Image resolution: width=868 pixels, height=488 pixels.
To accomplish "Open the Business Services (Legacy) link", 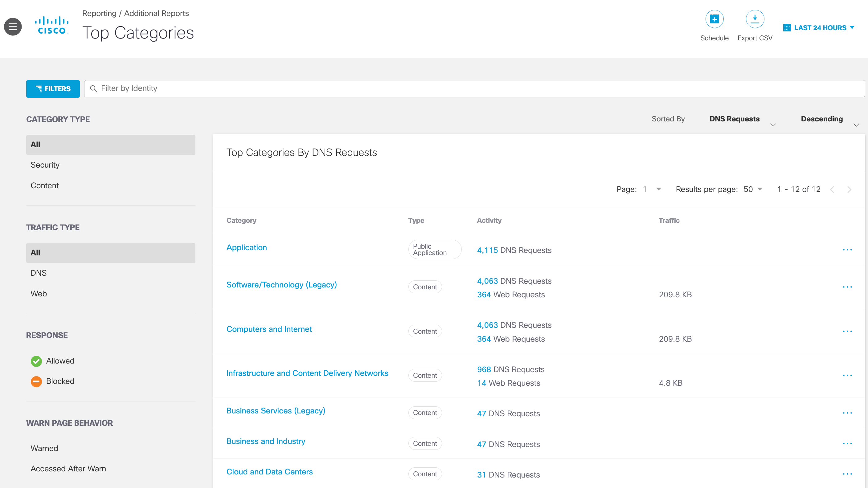I will point(276,411).
